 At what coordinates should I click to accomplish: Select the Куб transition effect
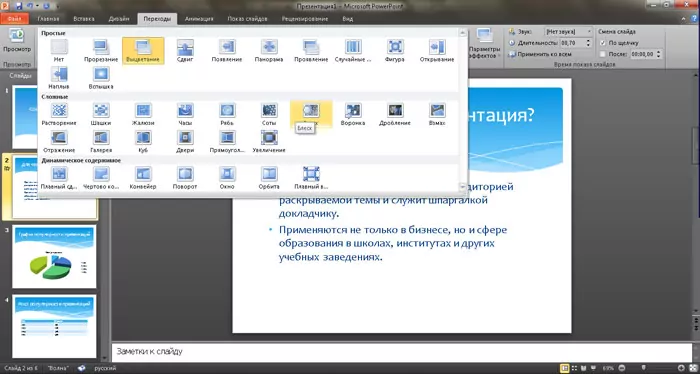tap(143, 141)
